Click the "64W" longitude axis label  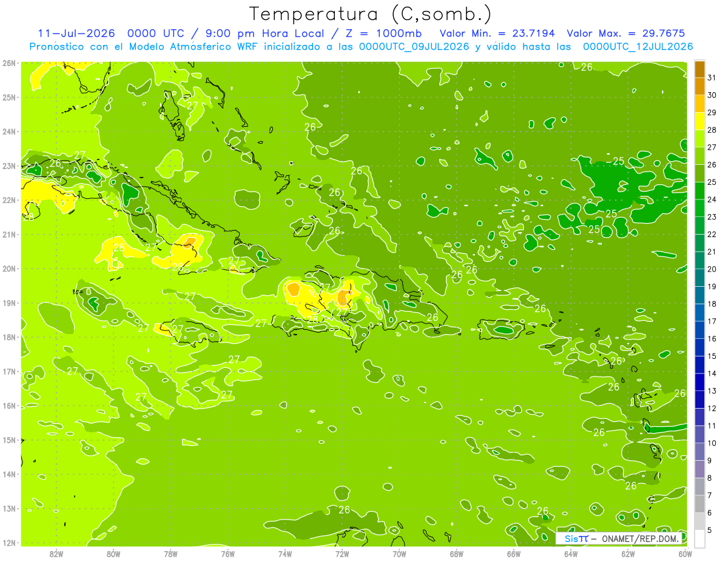click(571, 554)
